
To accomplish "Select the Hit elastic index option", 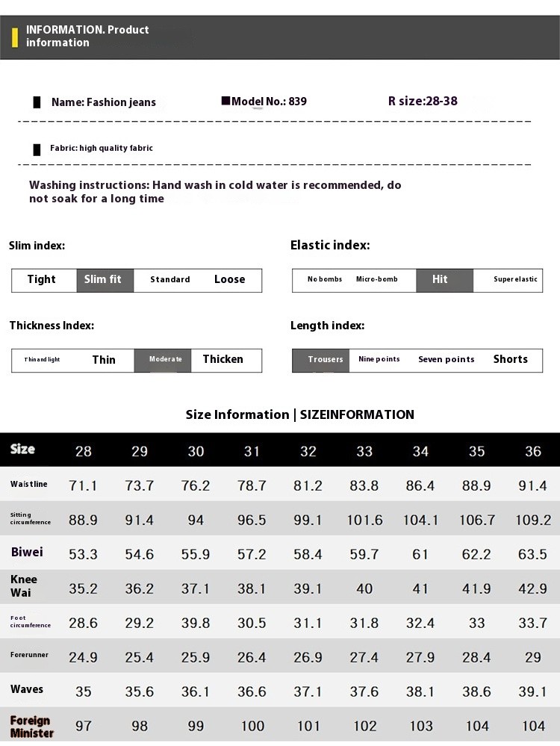I will point(441,279).
